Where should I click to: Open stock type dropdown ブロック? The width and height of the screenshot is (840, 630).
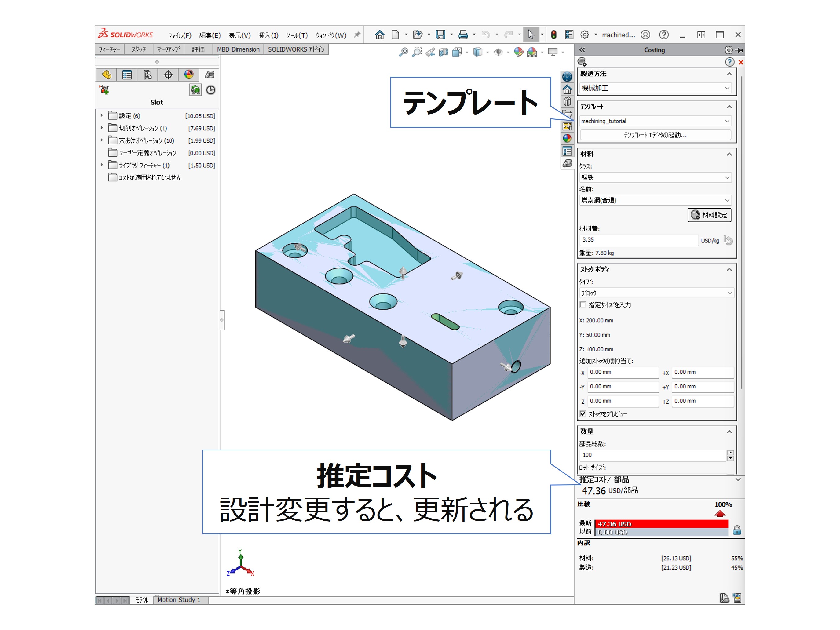(x=657, y=293)
